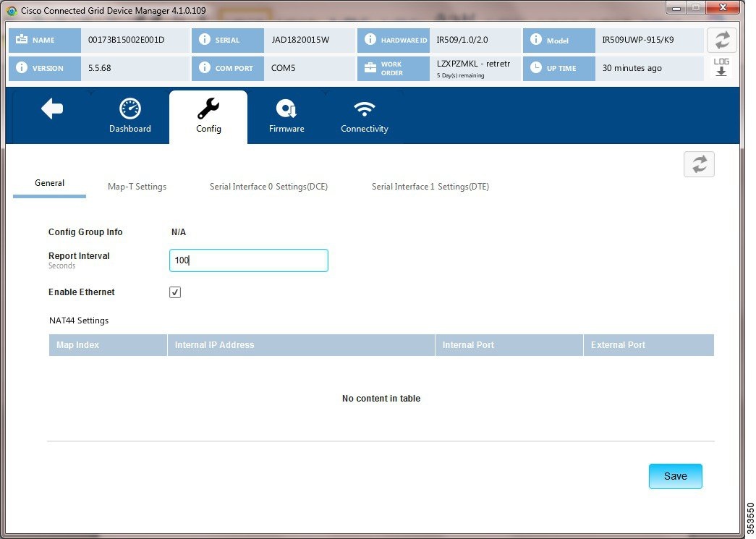Click the Enable Ethernet label

point(82,292)
